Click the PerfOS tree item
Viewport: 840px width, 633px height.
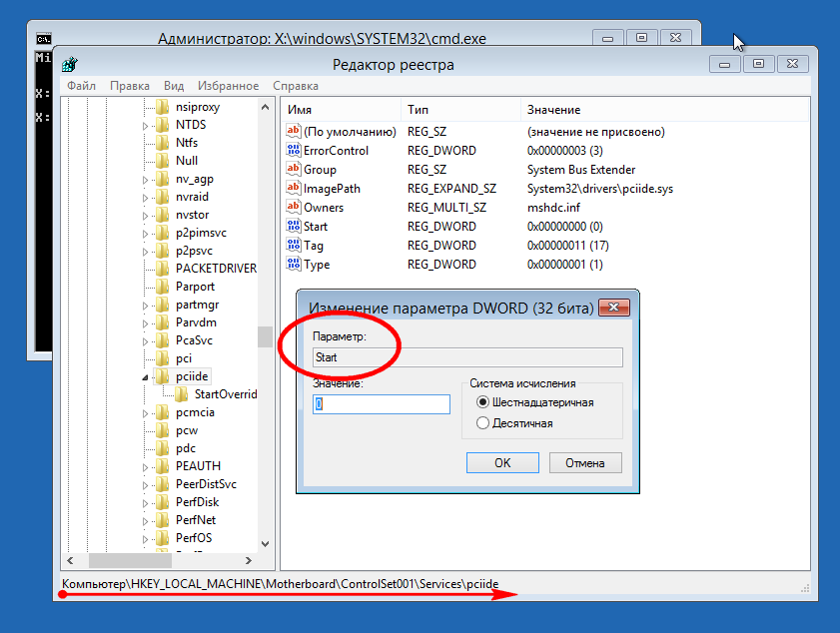(x=194, y=538)
